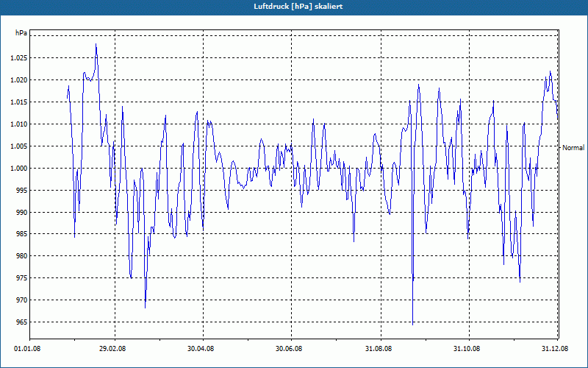The image size is (588, 368).
Task: Click the hPa unit label
Action: [x=21, y=33]
